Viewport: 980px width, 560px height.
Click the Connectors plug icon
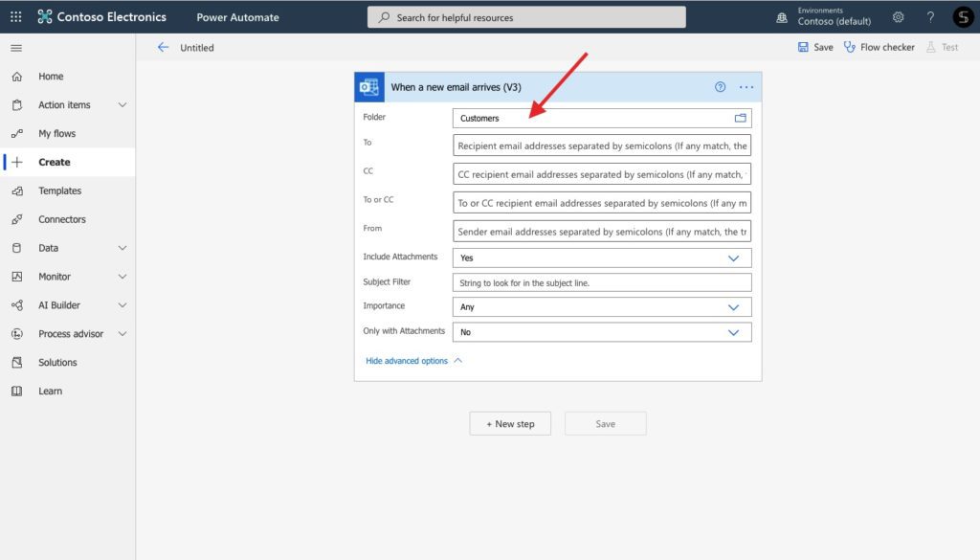(x=17, y=219)
